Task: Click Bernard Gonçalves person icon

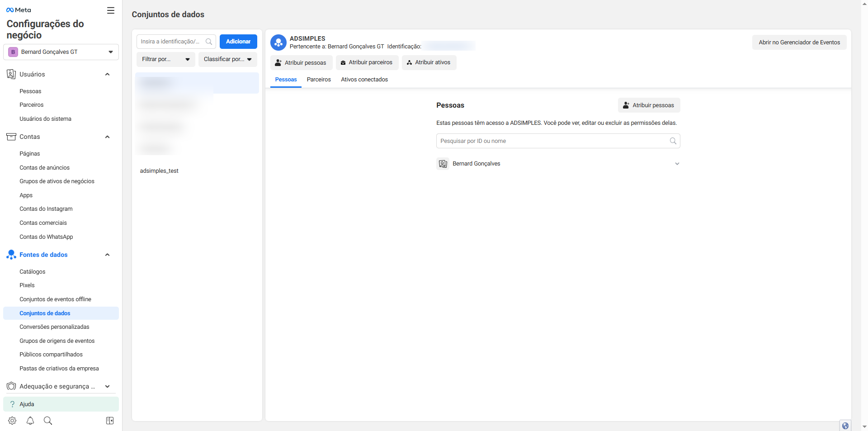Action: point(443,164)
